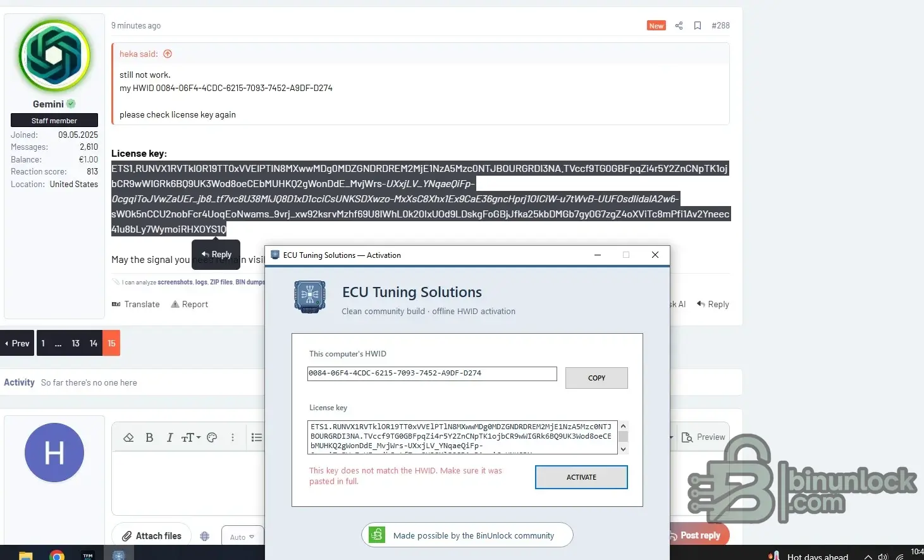Open the Gemini username profile link
Image resolution: width=924 pixels, height=560 pixels.
[x=48, y=104]
